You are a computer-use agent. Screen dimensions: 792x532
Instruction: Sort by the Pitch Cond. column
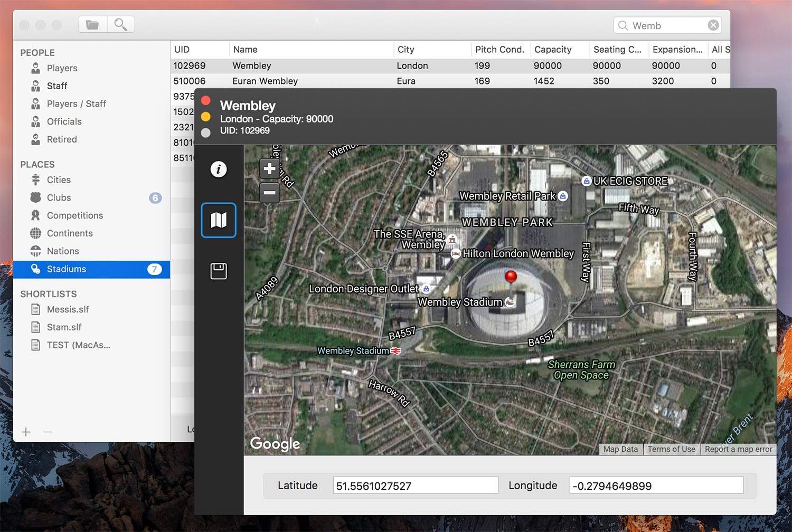coord(501,50)
